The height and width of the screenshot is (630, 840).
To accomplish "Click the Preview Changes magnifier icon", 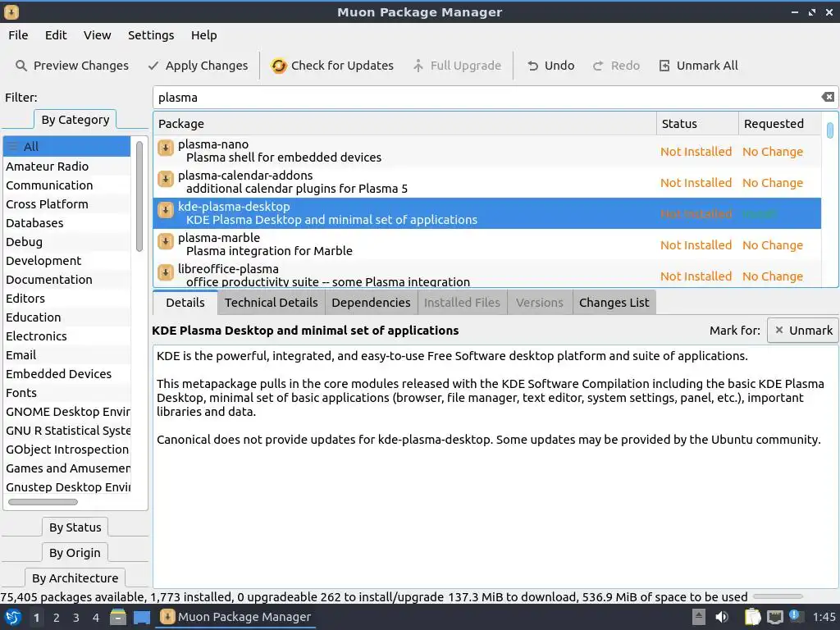I will click(21, 66).
